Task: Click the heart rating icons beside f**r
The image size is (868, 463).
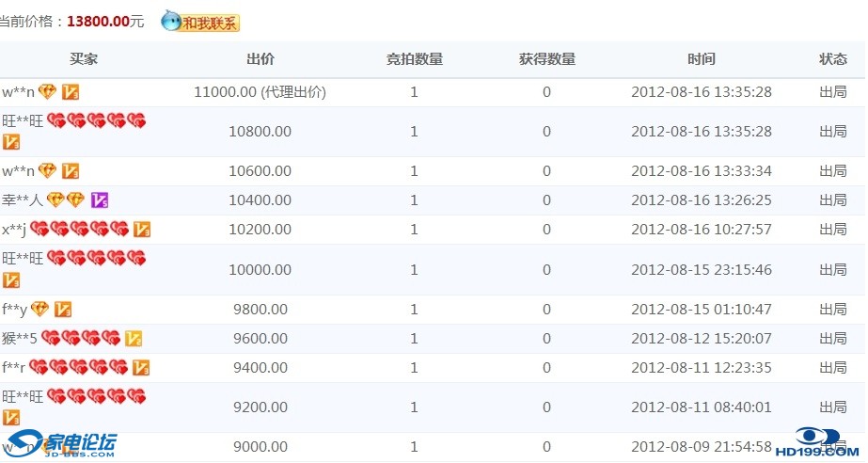Action: click(78, 367)
